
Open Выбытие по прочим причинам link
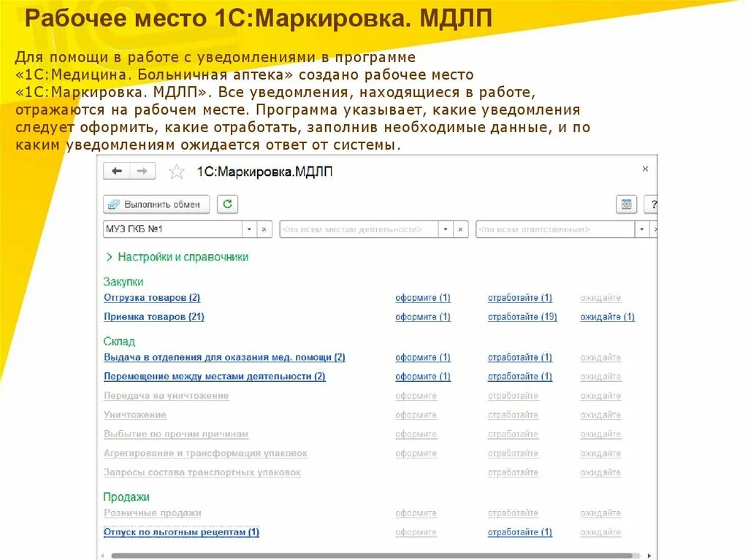pos(176,434)
